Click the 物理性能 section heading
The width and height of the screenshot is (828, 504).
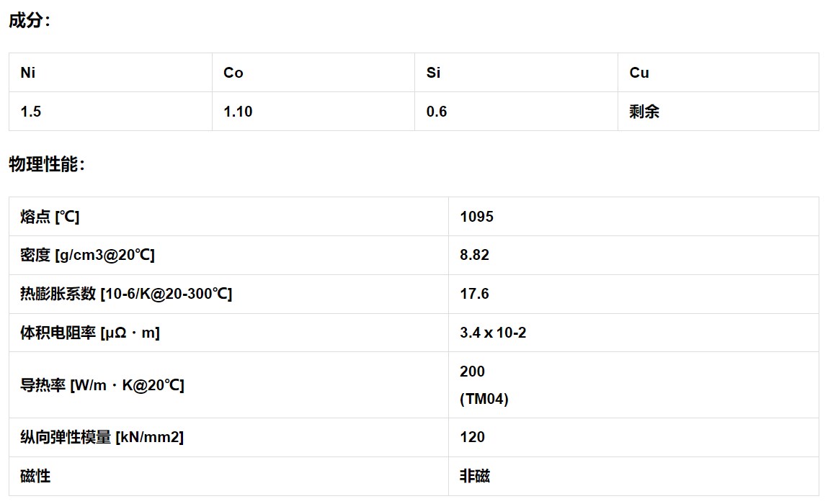pos(47,165)
